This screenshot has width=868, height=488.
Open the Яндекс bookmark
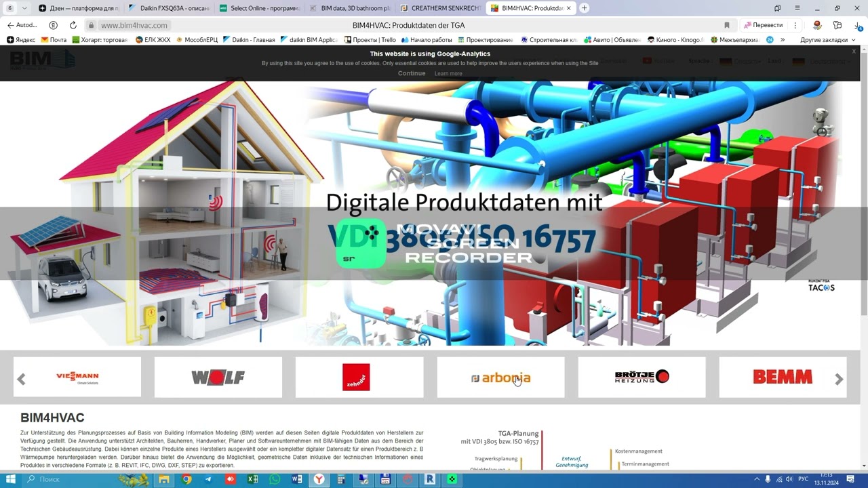coord(21,40)
